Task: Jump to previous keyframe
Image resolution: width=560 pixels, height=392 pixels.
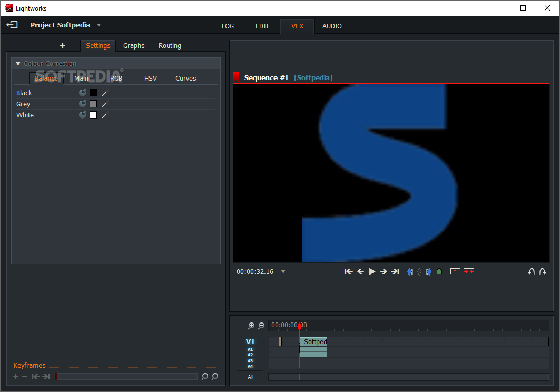Action: pos(35,377)
